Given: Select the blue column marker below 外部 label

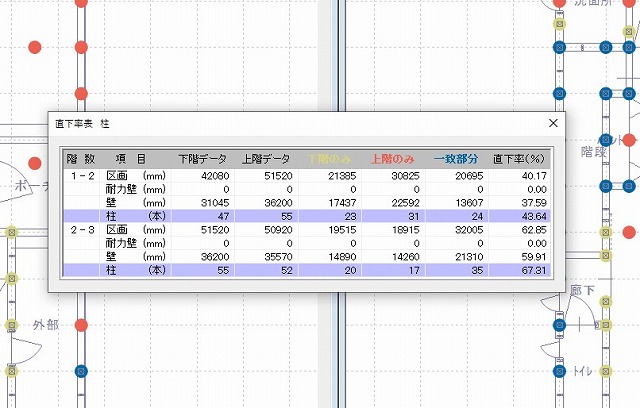Looking at the screenshot, I should (82, 372).
